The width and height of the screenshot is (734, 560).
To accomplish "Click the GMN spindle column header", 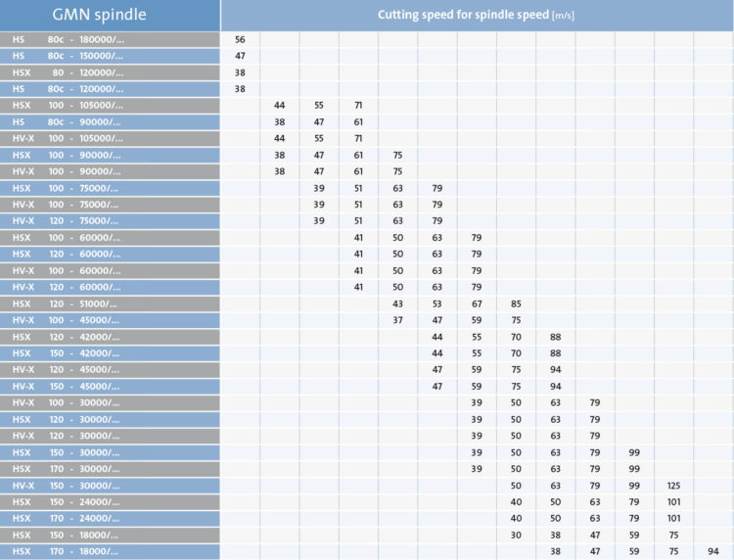I will [110, 15].
